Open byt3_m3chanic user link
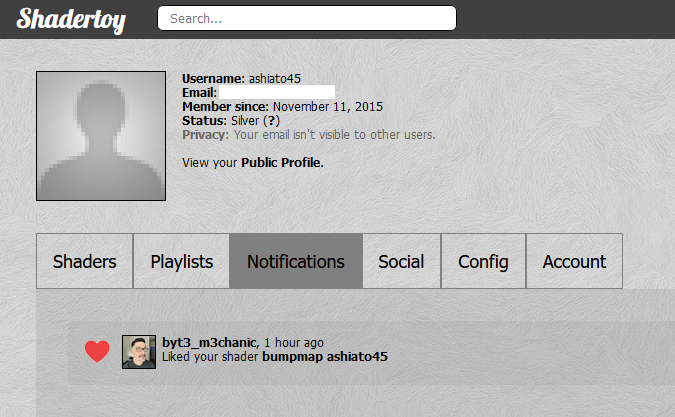Screen dimensions: 675x417 210,343
